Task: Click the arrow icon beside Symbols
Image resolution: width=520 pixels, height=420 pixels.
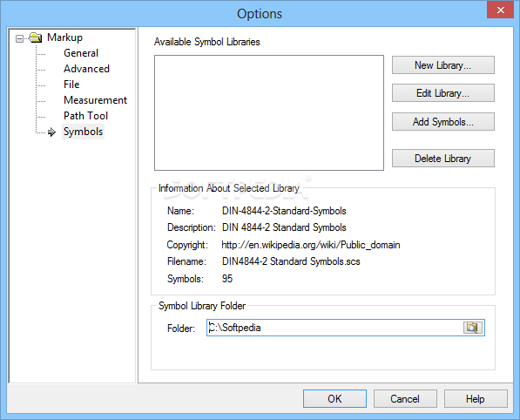Action: (51, 132)
